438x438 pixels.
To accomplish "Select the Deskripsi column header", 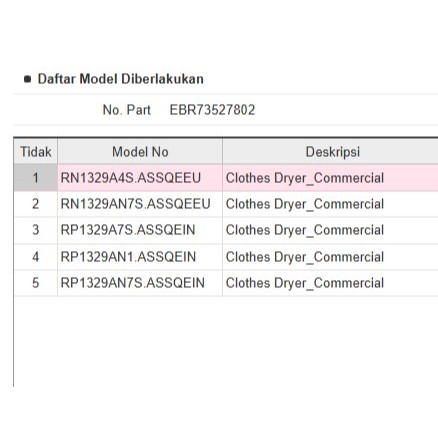I will point(330,152).
